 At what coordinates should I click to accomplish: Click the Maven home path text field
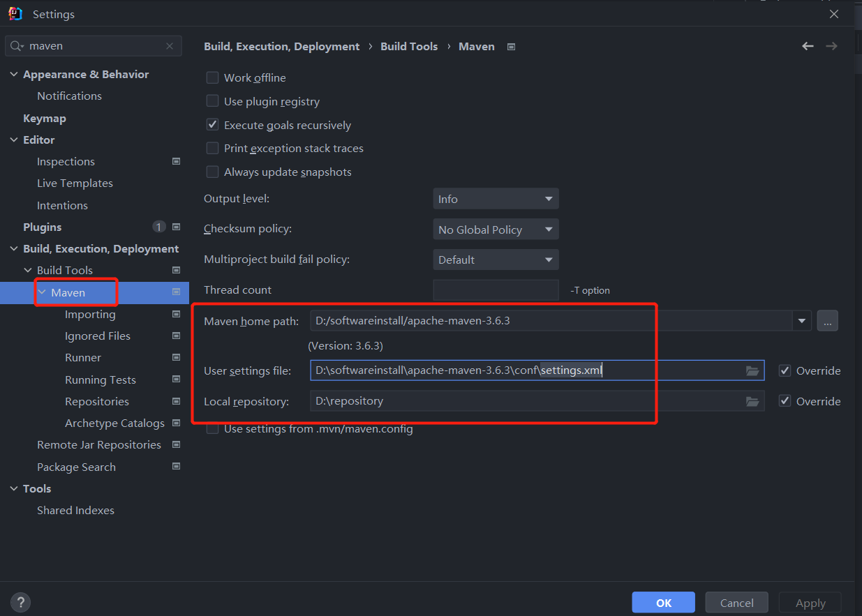[551, 321]
